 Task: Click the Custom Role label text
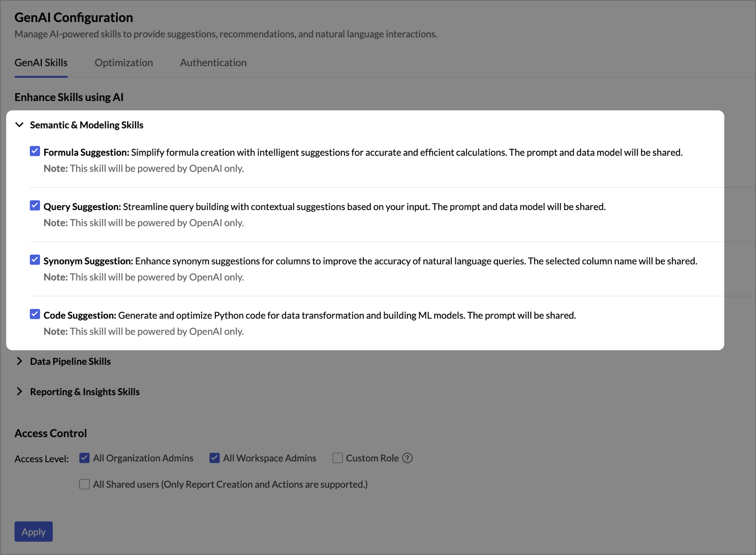click(x=372, y=458)
